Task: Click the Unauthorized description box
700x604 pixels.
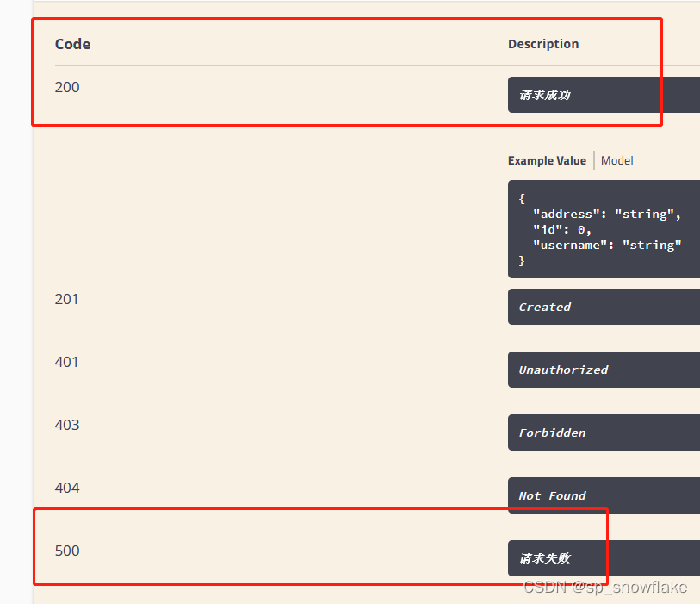Action: click(x=604, y=370)
